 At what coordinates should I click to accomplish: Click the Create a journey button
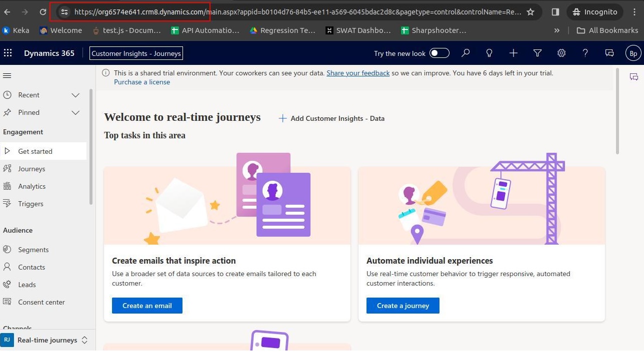403,306
